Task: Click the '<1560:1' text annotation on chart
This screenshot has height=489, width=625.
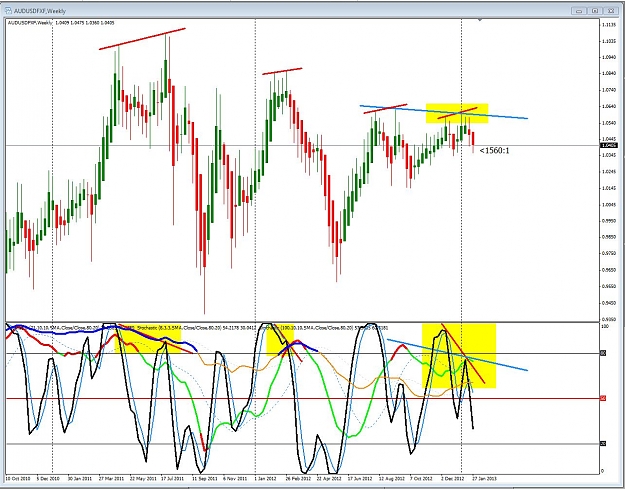Action: click(494, 151)
